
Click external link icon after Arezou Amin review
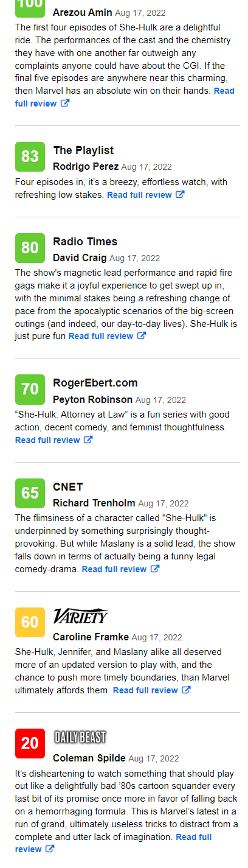(x=65, y=103)
